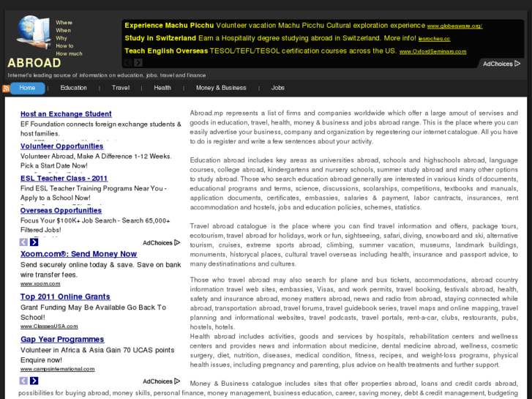Click the ABROAD globe logo image
Viewport: 532px width, 399px height.
coord(34,32)
